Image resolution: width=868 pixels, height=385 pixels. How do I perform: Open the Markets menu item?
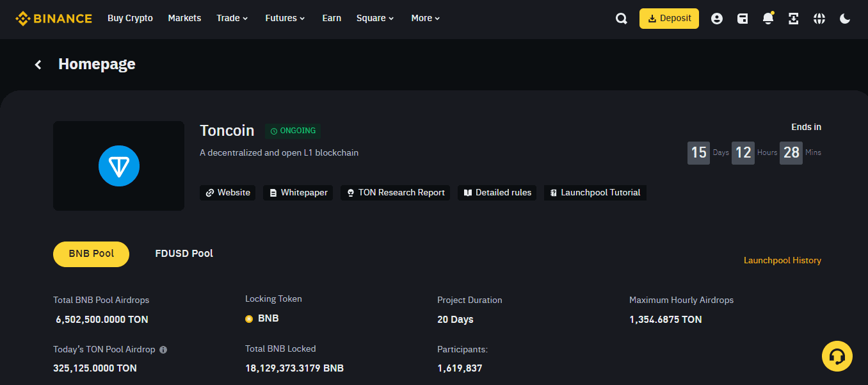click(x=184, y=18)
